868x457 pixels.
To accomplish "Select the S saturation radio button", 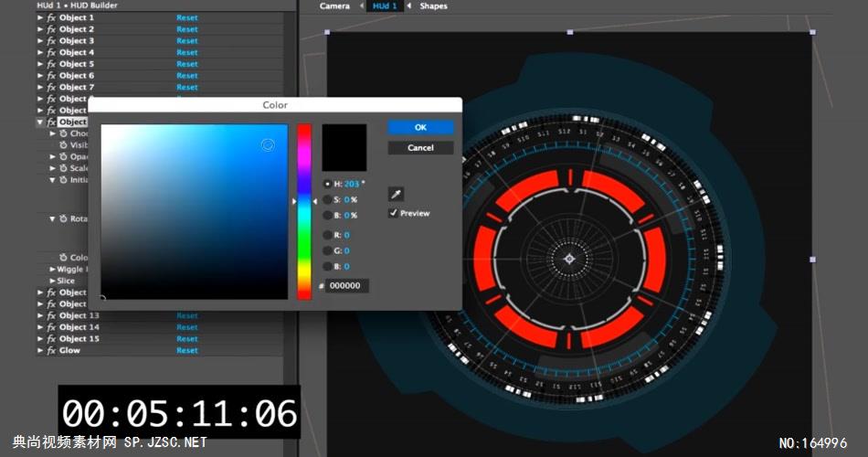I will (328, 199).
